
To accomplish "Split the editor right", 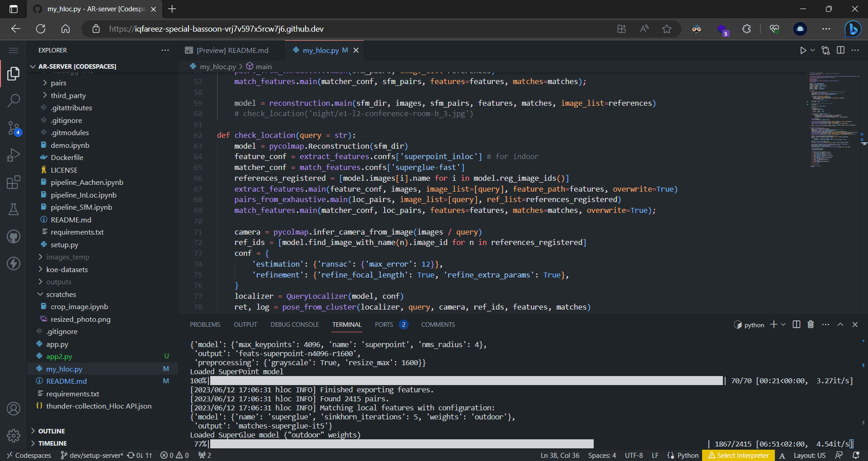I will (840, 50).
